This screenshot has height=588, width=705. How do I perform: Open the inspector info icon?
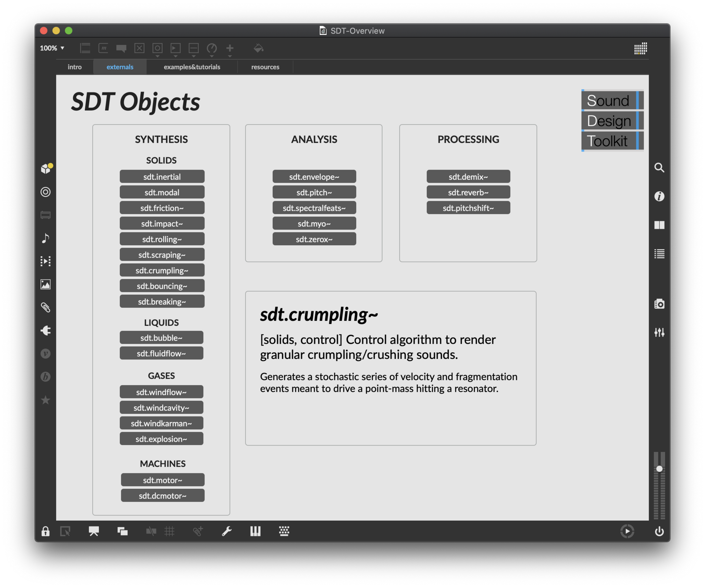[659, 196]
